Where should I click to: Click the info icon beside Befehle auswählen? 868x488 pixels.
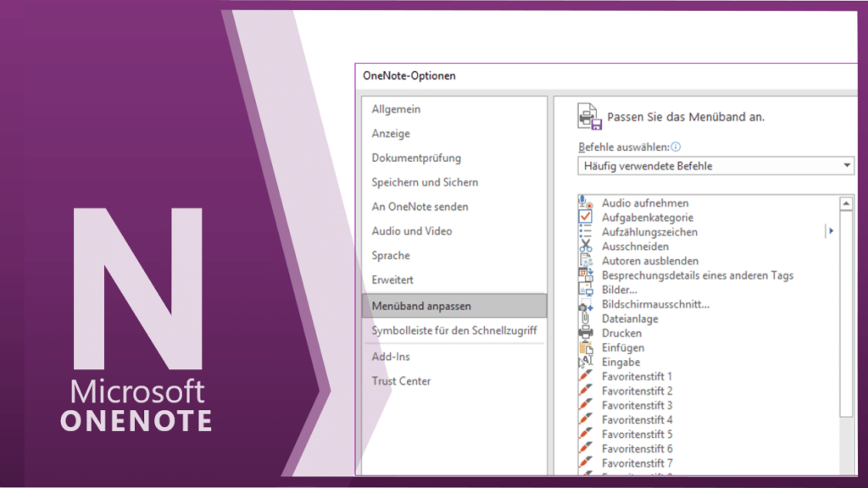coord(676,147)
